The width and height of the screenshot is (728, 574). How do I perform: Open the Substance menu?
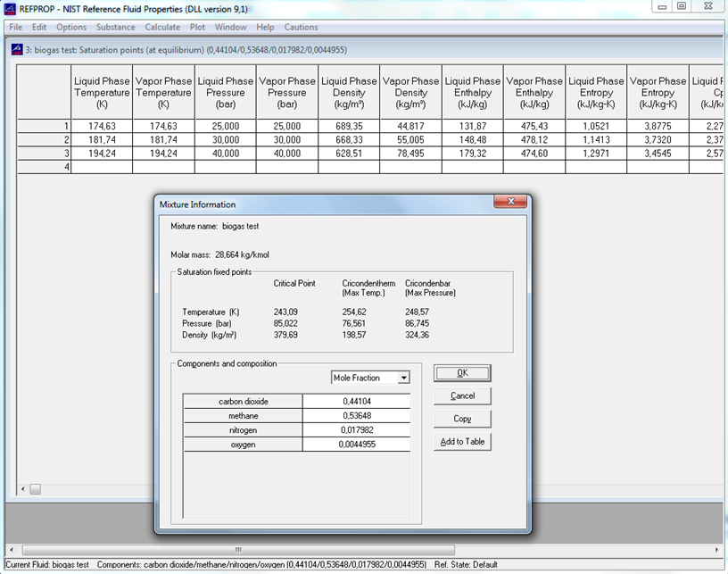[x=115, y=27]
